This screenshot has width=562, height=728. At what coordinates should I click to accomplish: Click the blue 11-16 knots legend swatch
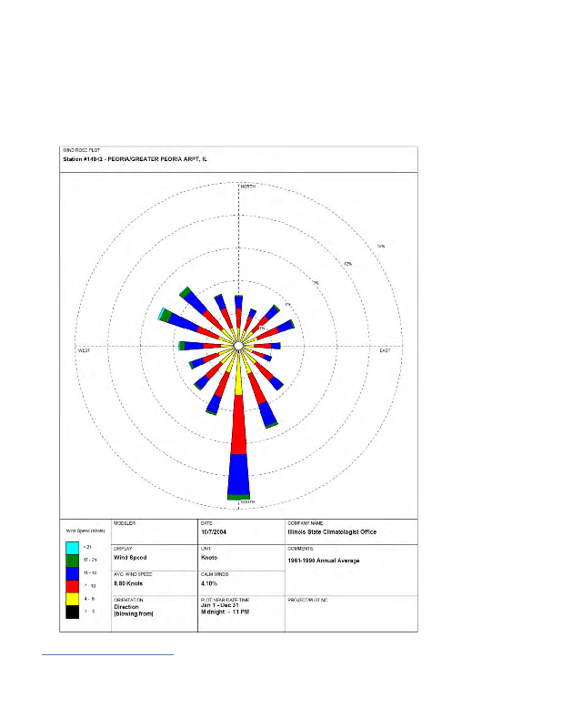pos(72,575)
